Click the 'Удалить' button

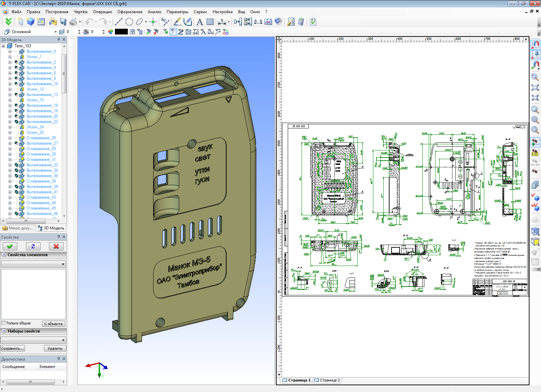pyautogui.click(x=55, y=348)
